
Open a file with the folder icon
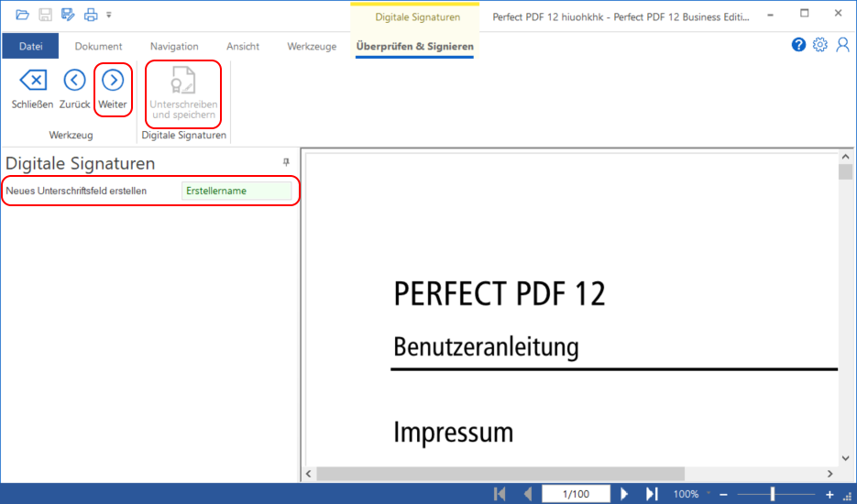(22, 15)
